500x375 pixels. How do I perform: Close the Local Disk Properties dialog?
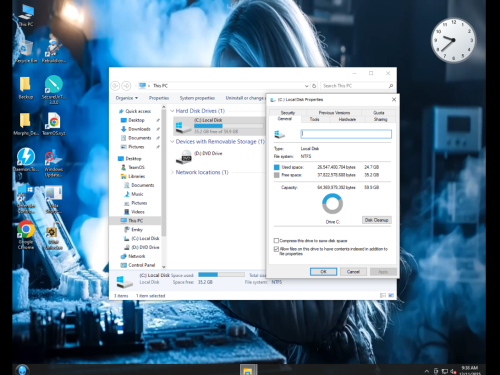tap(394, 100)
